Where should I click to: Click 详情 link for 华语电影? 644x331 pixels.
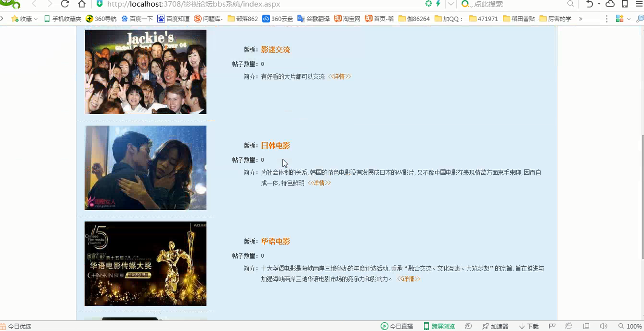408,279
